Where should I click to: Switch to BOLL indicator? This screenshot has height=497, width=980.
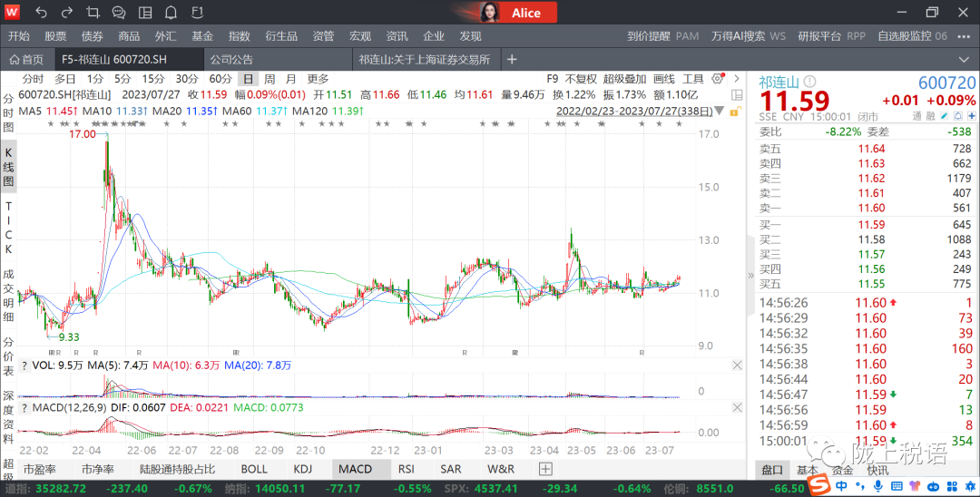click(254, 469)
